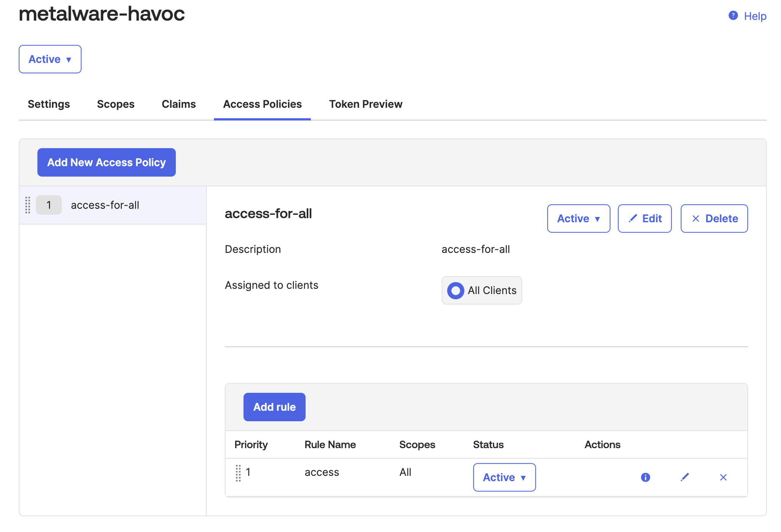Click the Help question mark icon
781x532 pixels.
pyautogui.click(x=733, y=16)
